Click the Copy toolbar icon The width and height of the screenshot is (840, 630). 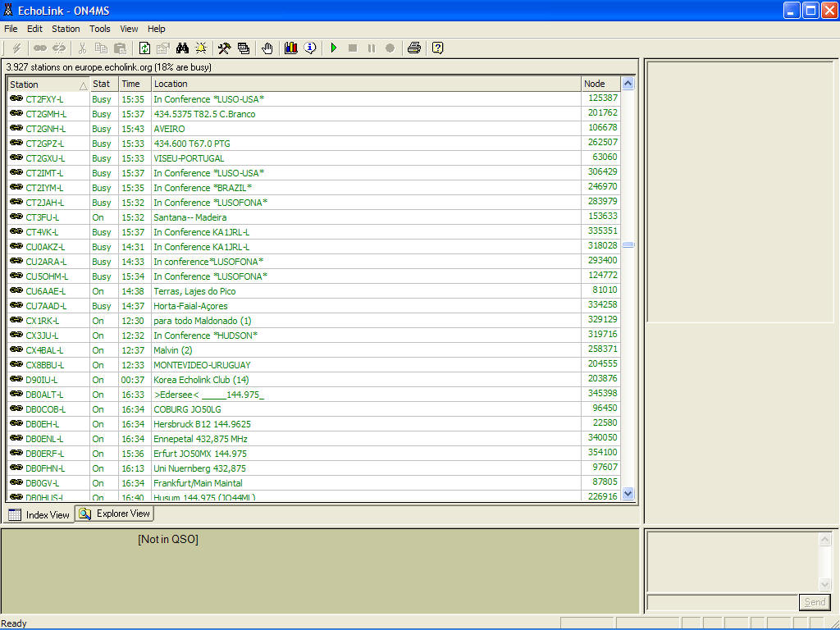tap(101, 48)
